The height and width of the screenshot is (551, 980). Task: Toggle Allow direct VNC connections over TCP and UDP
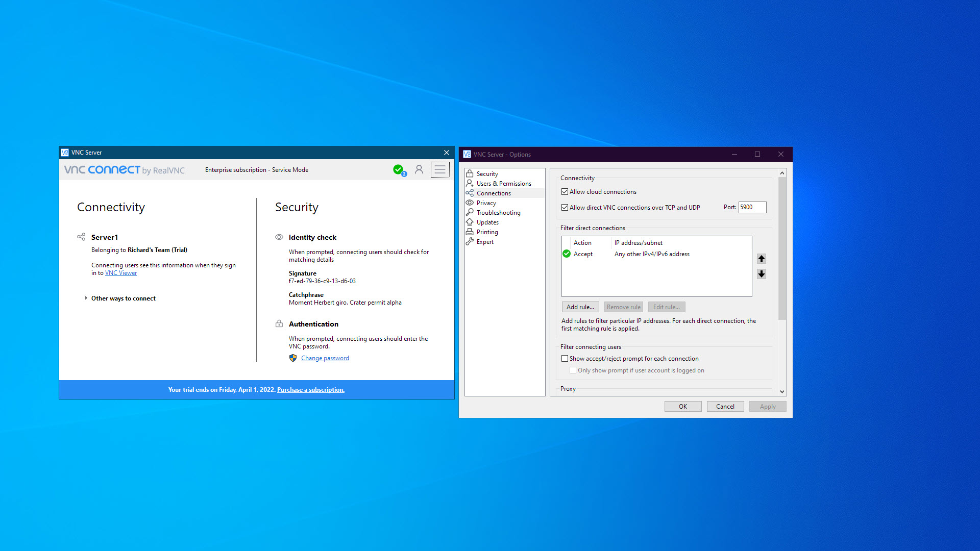pyautogui.click(x=565, y=208)
